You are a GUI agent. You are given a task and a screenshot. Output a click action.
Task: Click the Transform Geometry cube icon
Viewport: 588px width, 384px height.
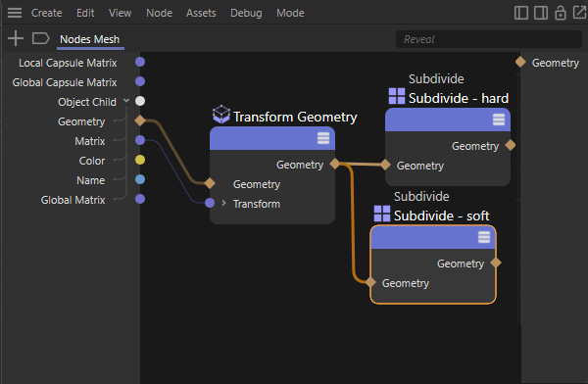pos(220,115)
